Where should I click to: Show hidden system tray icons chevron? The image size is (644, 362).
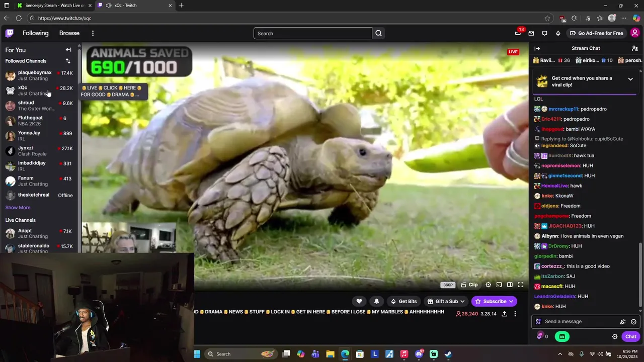click(560, 354)
